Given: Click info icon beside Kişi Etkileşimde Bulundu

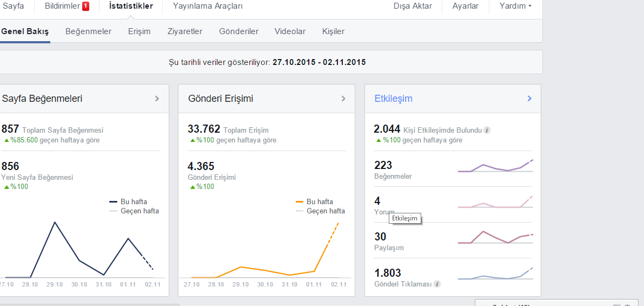Looking at the screenshot, I should [487, 130].
